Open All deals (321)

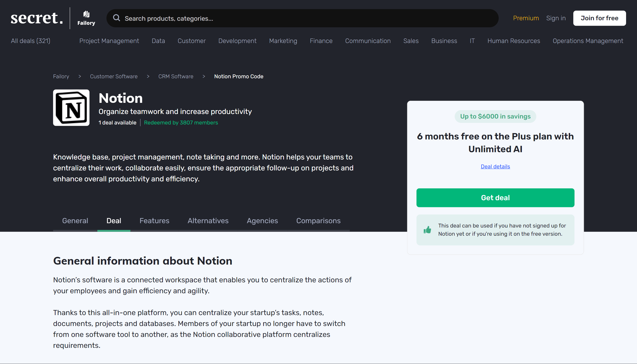click(x=30, y=41)
